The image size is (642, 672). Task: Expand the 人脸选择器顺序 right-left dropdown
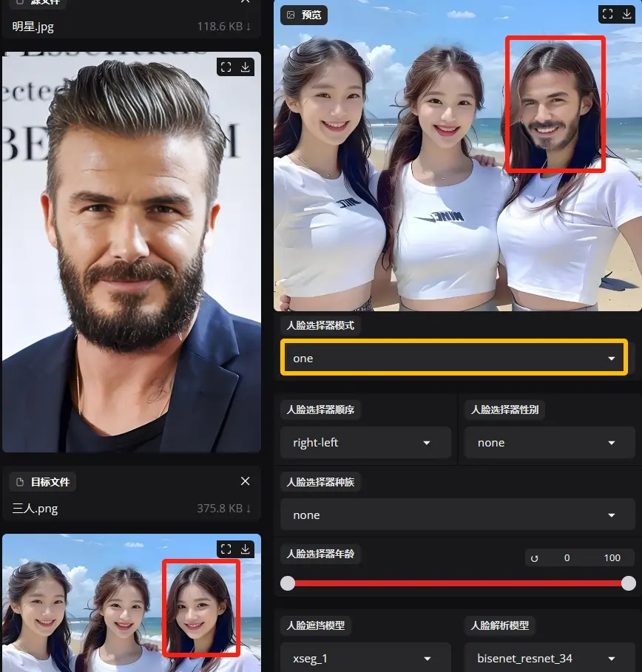365,443
